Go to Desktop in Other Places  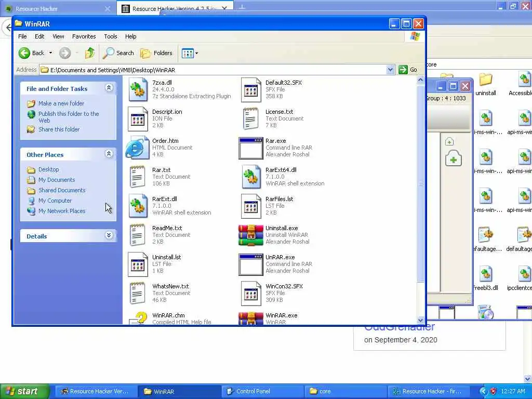(48, 169)
